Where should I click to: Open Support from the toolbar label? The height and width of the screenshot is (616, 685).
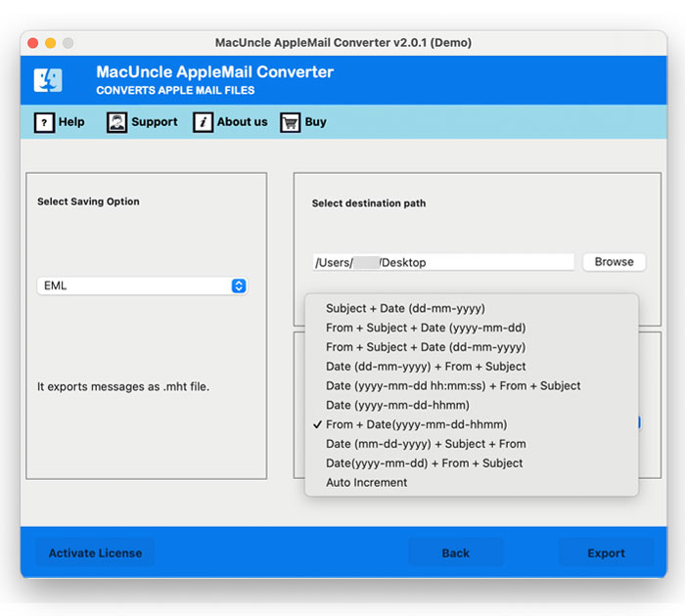(155, 122)
